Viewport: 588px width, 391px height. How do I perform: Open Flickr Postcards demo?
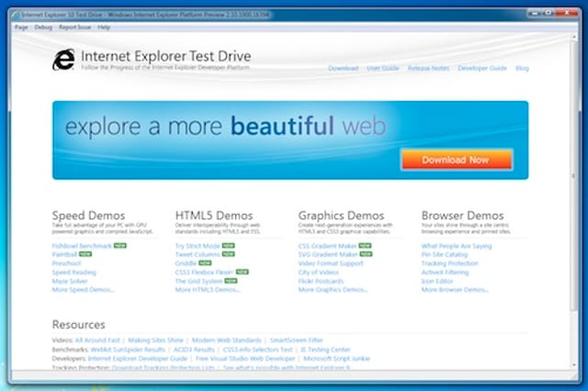(x=321, y=281)
